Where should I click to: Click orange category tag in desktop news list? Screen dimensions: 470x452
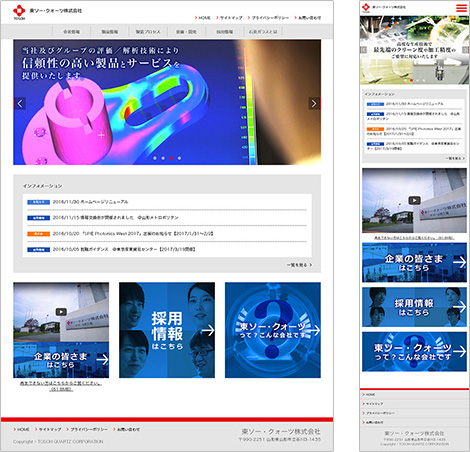tap(39, 234)
